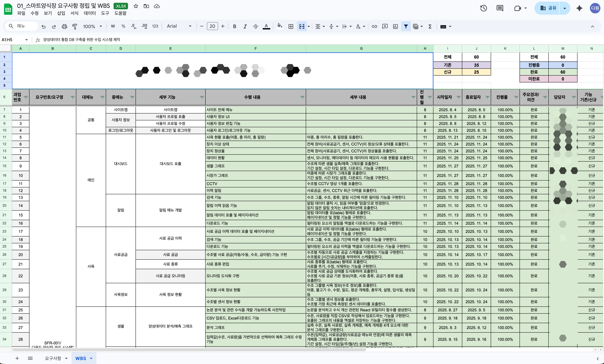
Task: Toggle italic formatting
Action: 245,26
